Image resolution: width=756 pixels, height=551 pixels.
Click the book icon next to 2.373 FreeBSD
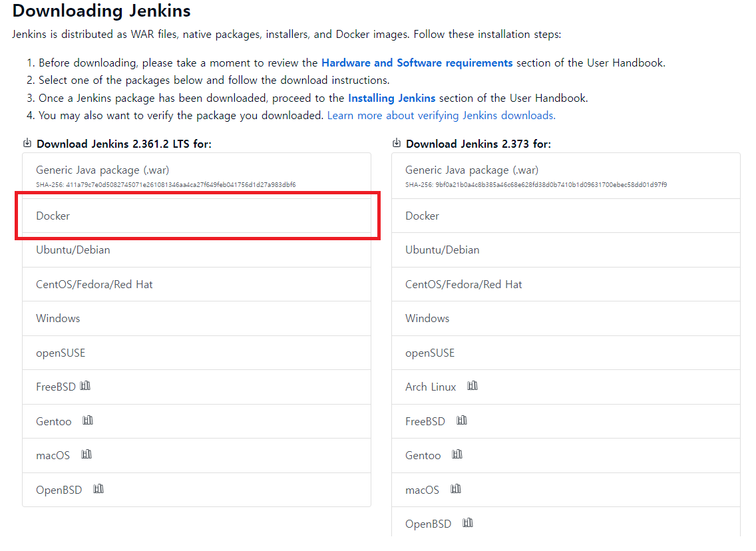tap(462, 421)
